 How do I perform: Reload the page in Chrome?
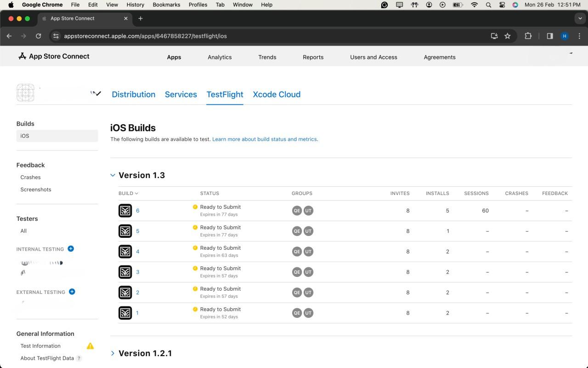click(x=39, y=36)
